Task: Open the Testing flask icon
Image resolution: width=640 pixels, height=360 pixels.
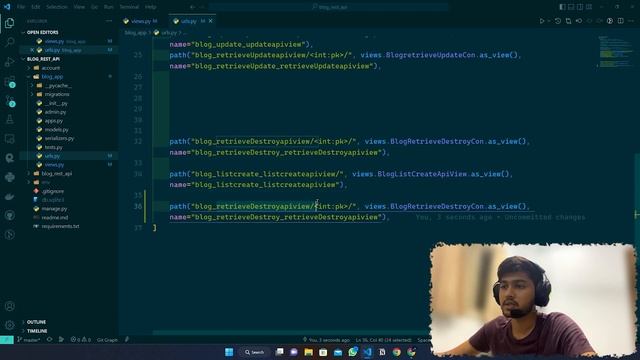Action: [x=9, y=120]
